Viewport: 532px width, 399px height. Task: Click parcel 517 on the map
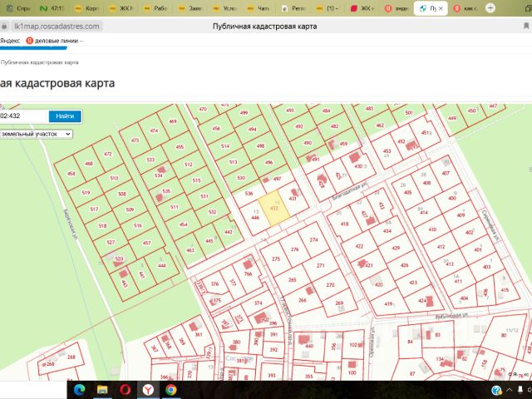pos(94,209)
